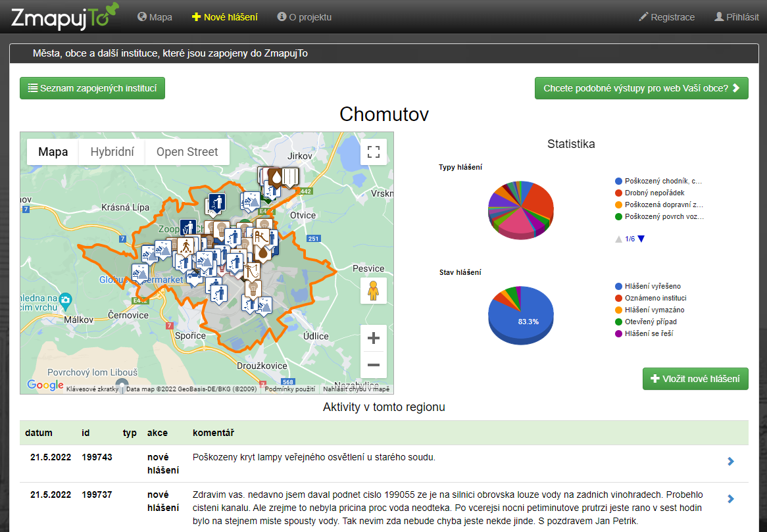The height and width of the screenshot is (532, 767).
Task: Zoom in on the map
Action: click(374, 338)
